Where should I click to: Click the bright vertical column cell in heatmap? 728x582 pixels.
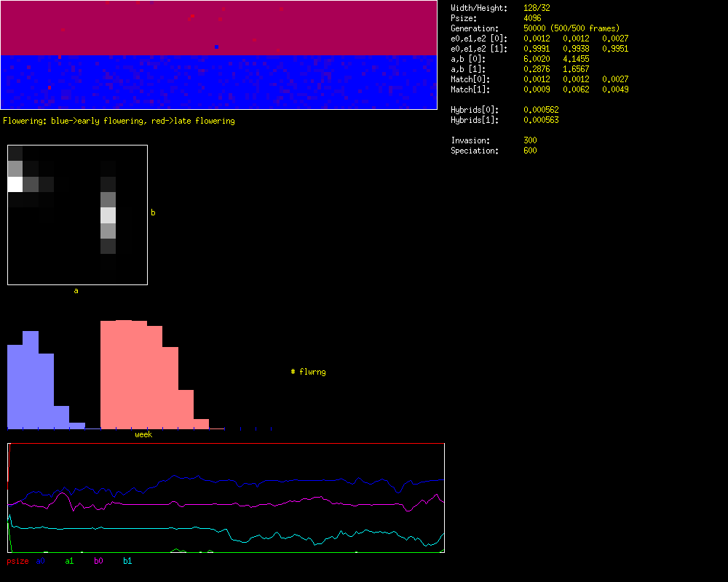point(108,215)
